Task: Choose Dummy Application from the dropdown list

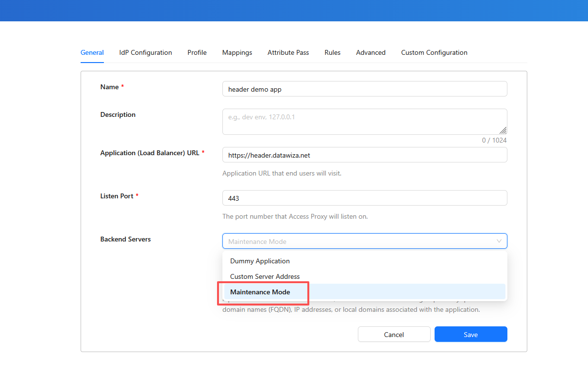Action: pyautogui.click(x=260, y=261)
